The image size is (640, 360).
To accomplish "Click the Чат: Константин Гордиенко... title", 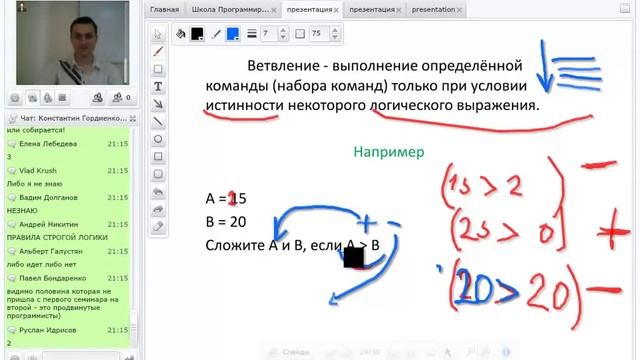I will [x=73, y=118].
